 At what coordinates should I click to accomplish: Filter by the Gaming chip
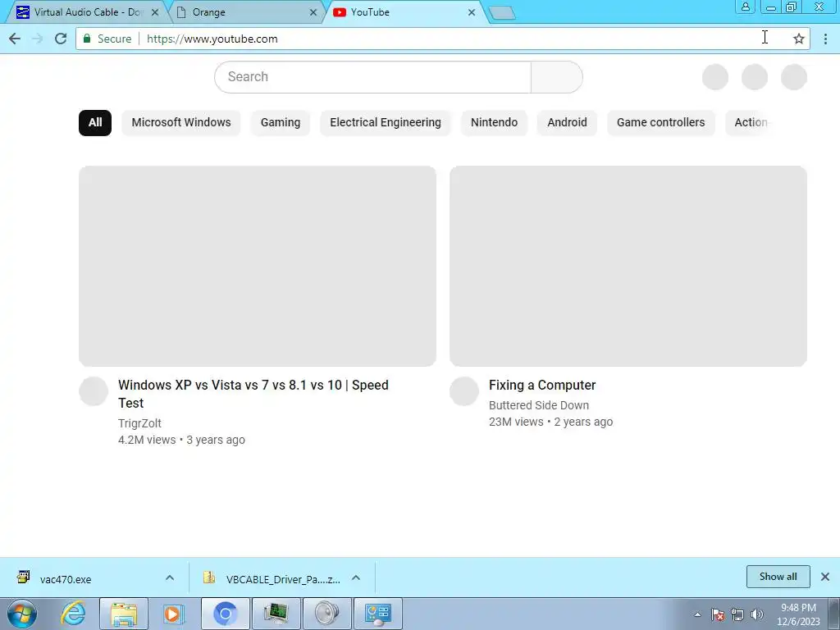tap(281, 123)
